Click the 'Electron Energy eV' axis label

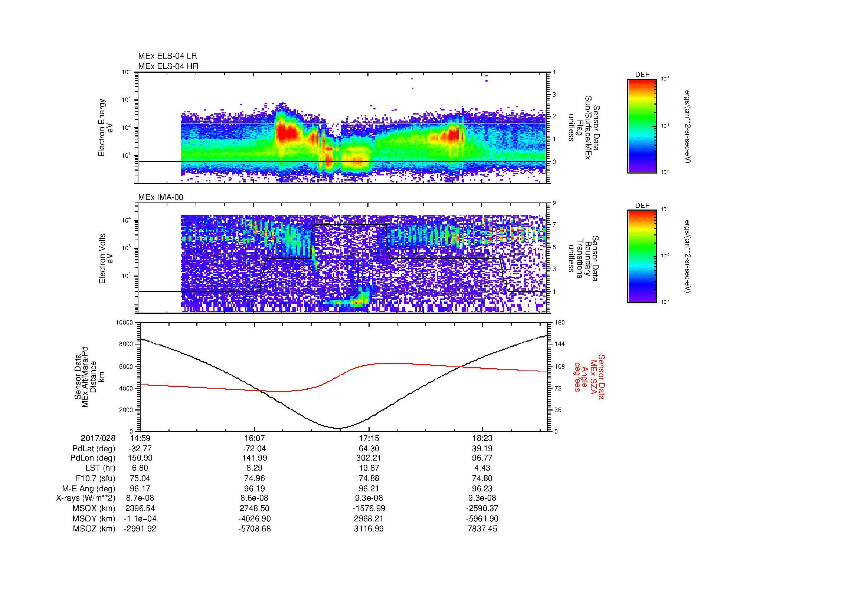click(106, 128)
